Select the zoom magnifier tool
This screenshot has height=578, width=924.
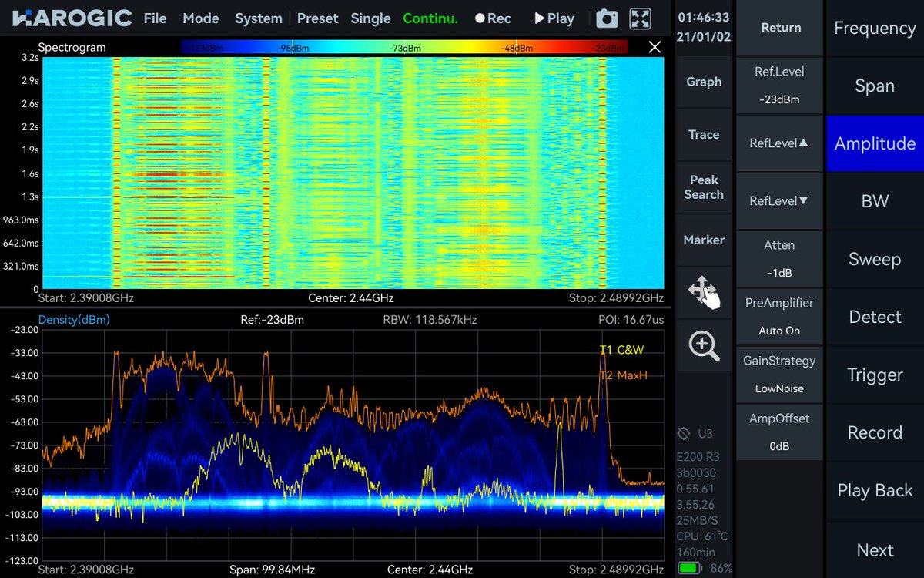[x=704, y=345]
